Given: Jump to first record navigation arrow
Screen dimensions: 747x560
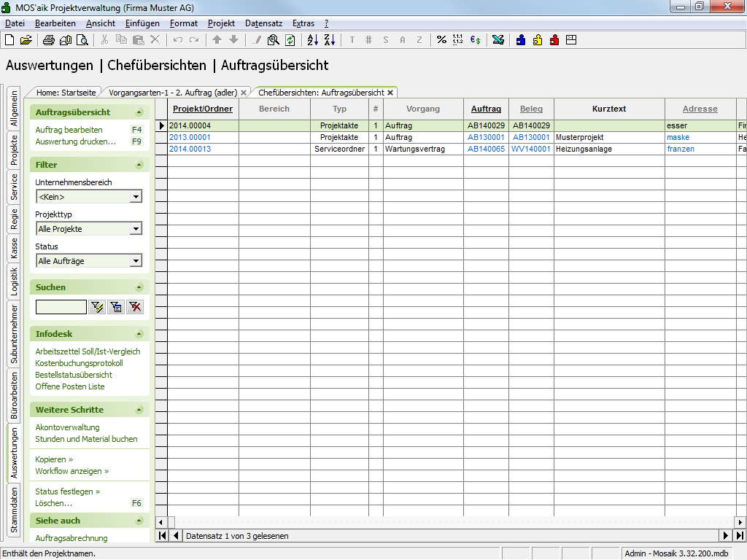Looking at the screenshot, I should point(162,536).
